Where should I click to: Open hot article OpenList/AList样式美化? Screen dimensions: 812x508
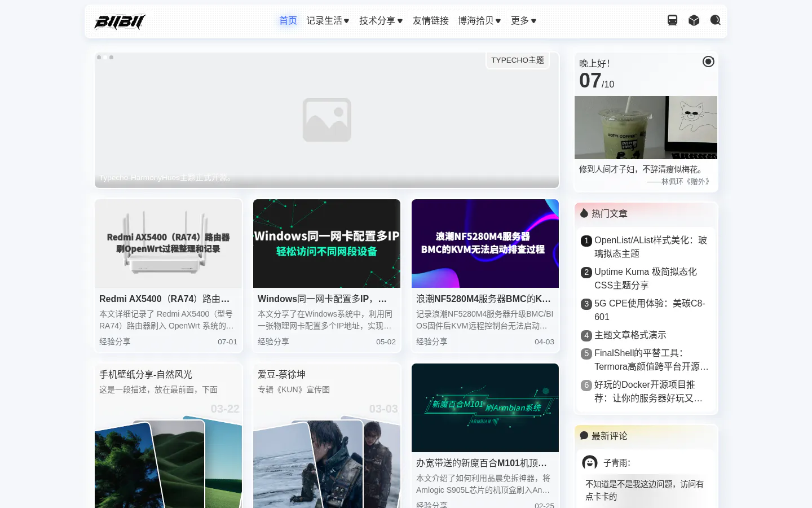click(x=651, y=247)
